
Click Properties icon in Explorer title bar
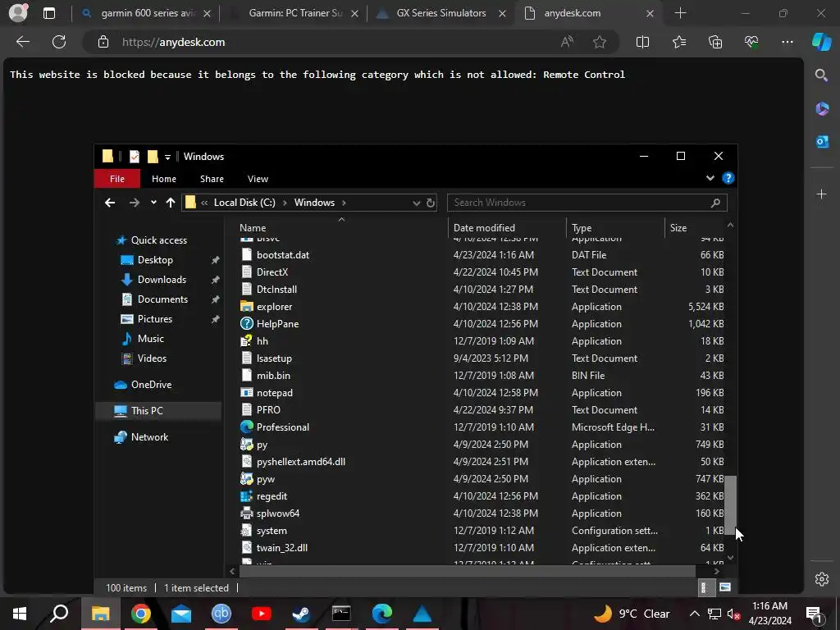click(135, 157)
